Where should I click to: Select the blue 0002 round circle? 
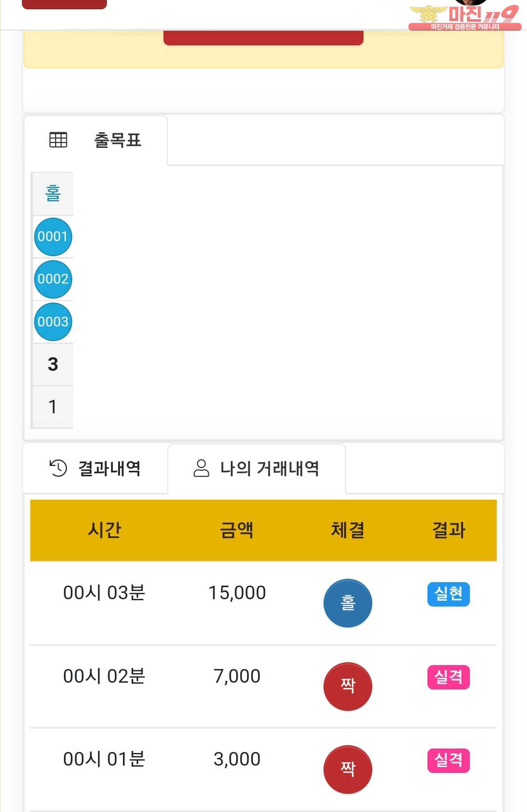tap(53, 279)
